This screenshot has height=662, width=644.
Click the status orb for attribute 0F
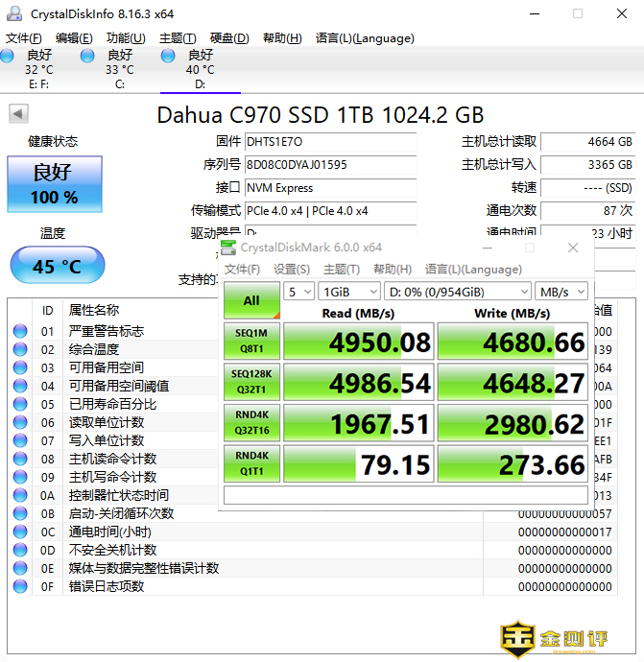pyautogui.click(x=20, y=586)
